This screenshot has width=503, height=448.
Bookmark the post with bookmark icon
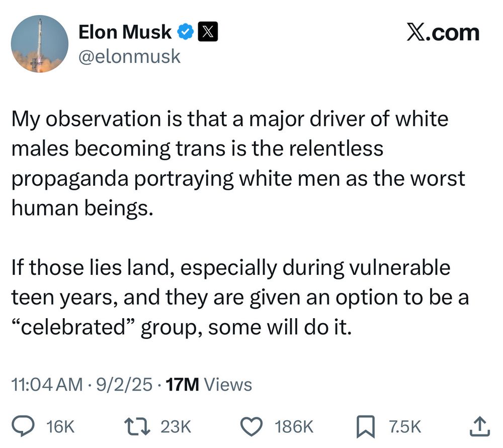[366, 427]
